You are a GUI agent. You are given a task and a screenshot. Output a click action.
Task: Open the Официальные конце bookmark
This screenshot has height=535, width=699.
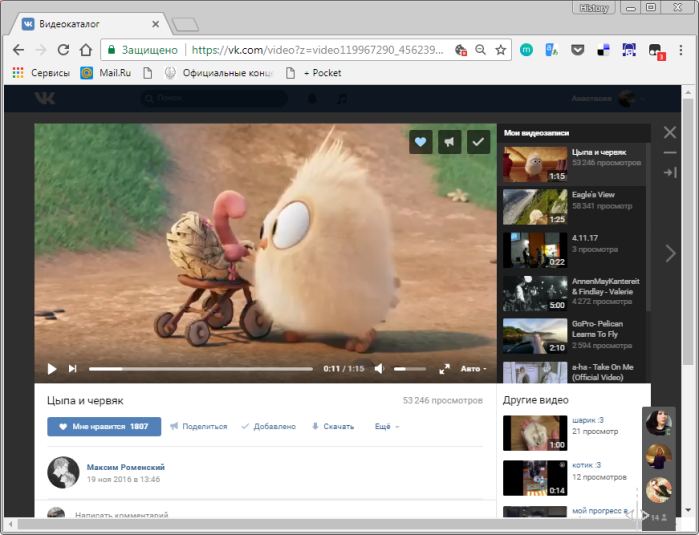219,73
